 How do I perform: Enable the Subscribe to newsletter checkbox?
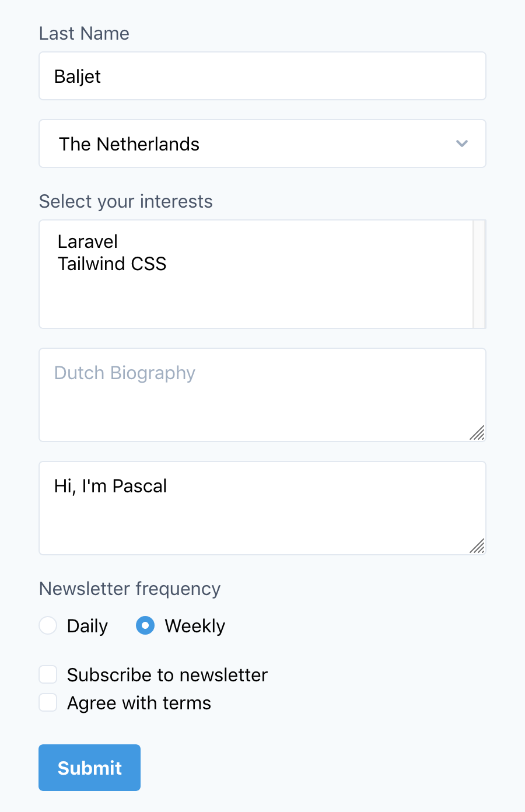pyautogui.click(x=48, y=674)
